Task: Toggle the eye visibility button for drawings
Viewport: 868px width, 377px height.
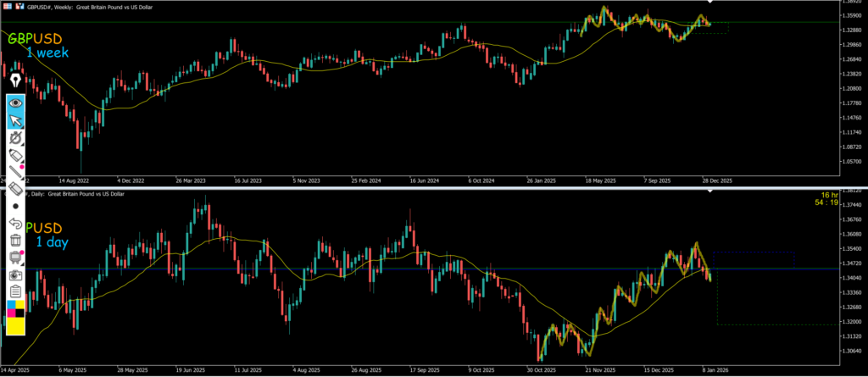Action: pyautogui.click(x=15, y=102)
